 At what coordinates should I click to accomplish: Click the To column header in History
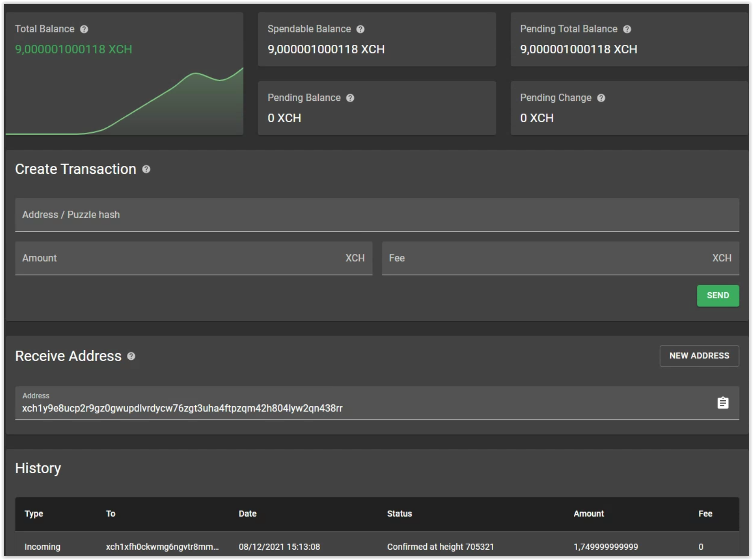(110, 514)
